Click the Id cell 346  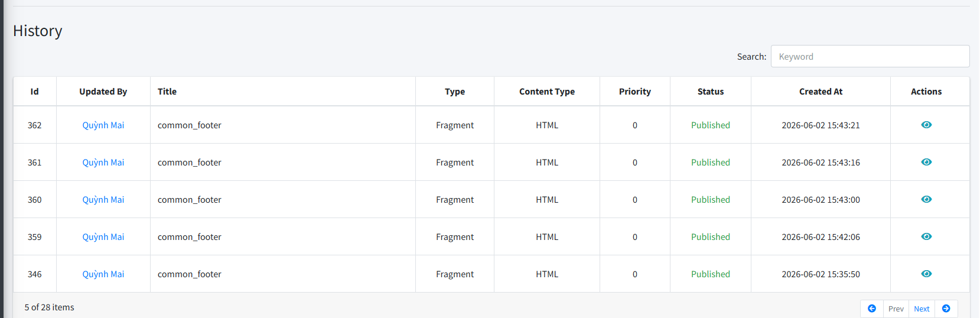pos(35,274)
